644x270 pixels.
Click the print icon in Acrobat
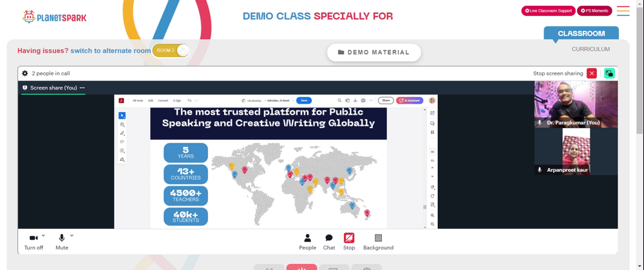[363, 101]
